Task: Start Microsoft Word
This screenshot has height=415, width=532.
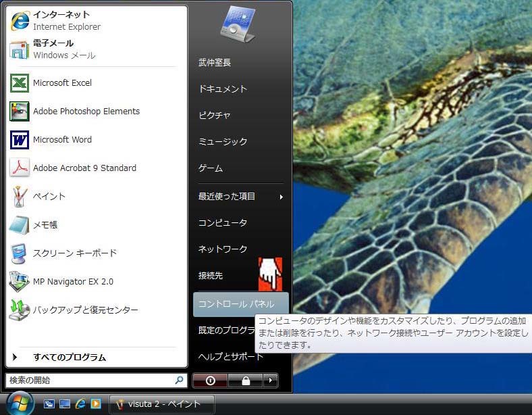Action: [x=61, y=140]
